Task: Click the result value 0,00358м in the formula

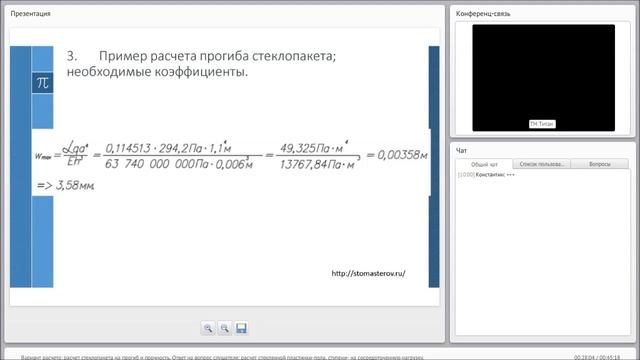Action: point(402,155)
